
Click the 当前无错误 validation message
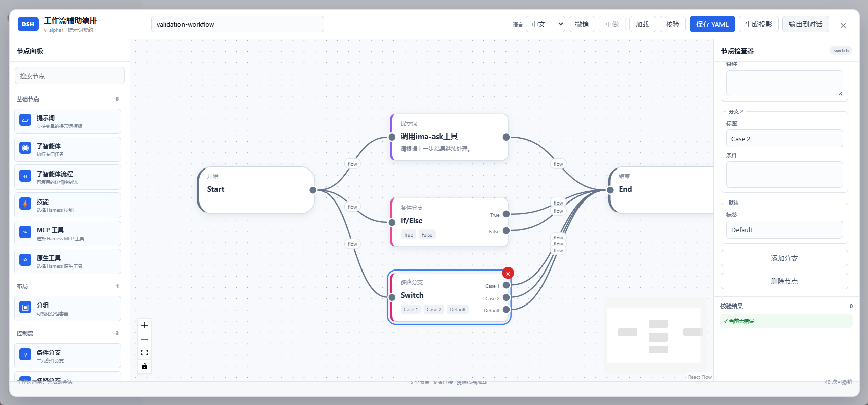(x=786, y=321)
